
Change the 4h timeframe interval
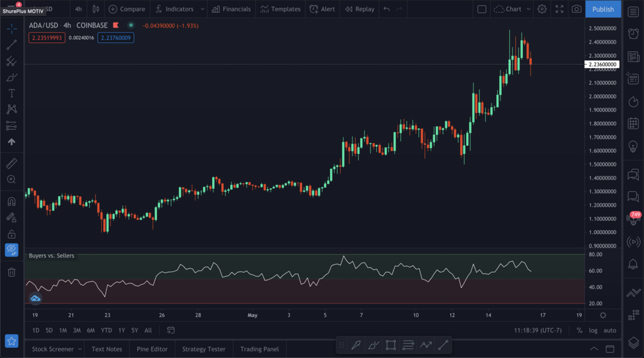78,9
